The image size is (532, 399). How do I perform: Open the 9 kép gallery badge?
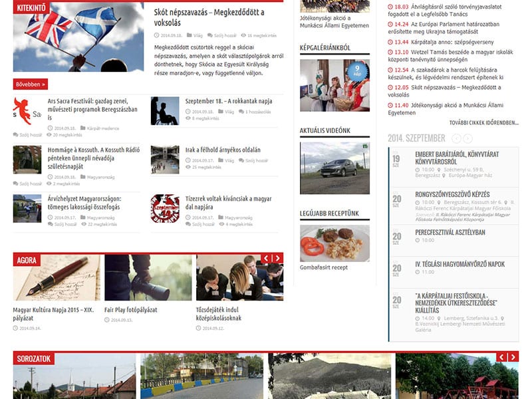(357, 69)
